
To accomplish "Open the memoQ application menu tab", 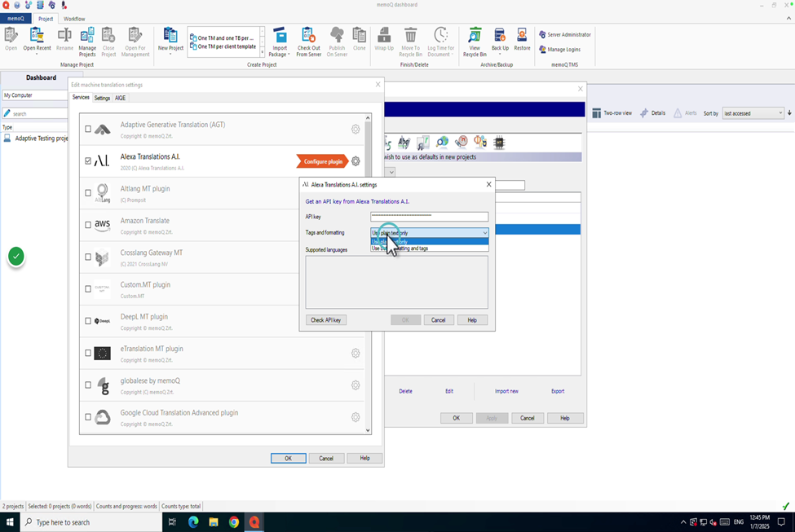I will pyautogui.click(x=15, y=19).
